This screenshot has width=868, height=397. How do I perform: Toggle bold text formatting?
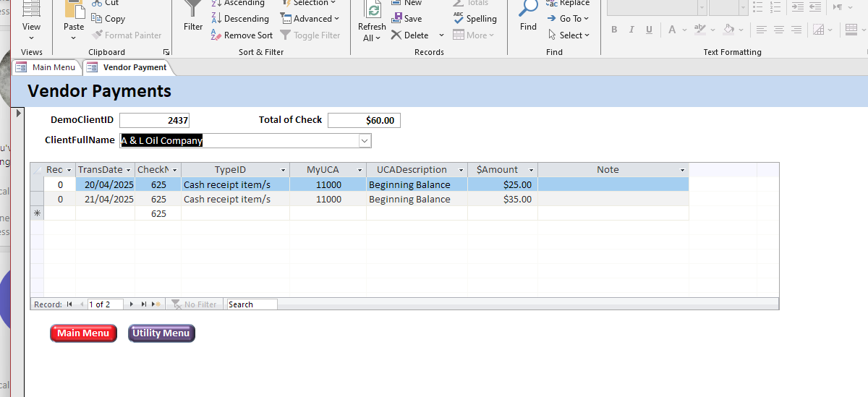click(614, 30)
